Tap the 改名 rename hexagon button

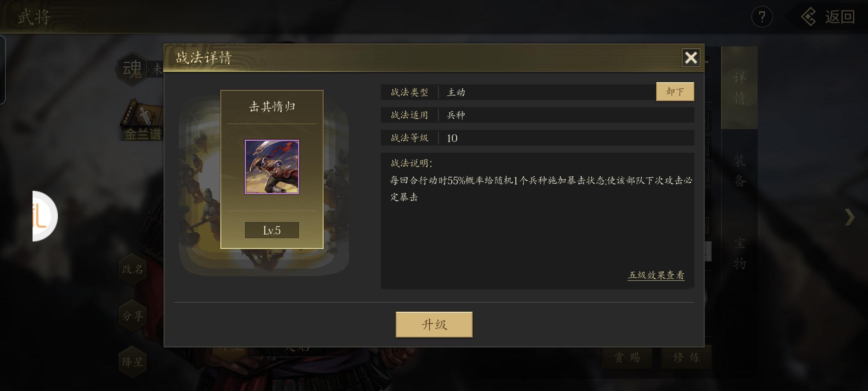pos(133,269)
